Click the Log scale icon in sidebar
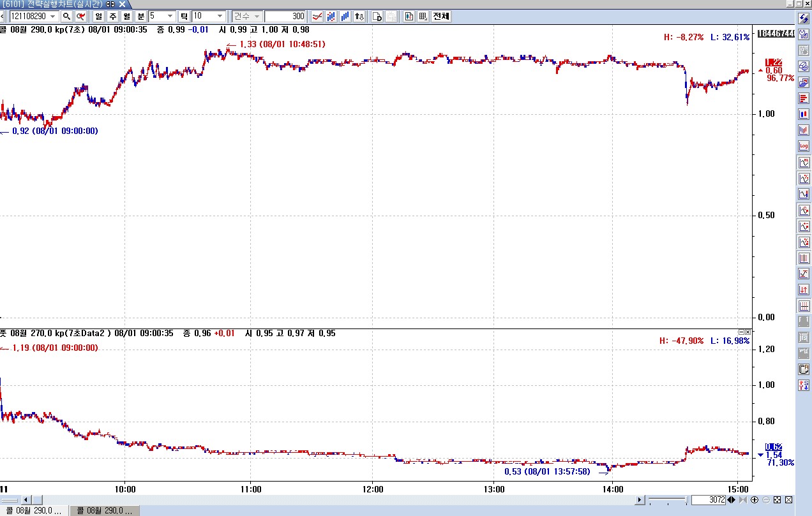 coord(804,146)
